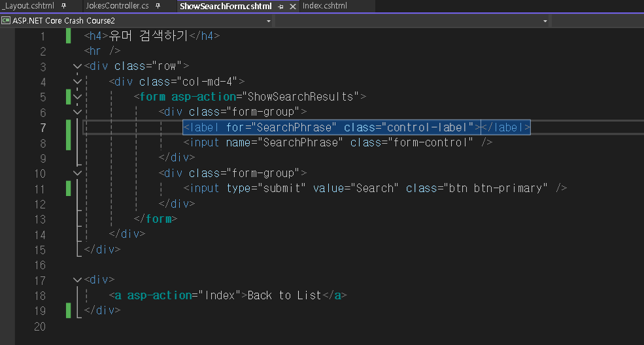
Task: Close the ShowSearchForm.cshtml tab
Action: pyautogui.click(x=292, y=7)
